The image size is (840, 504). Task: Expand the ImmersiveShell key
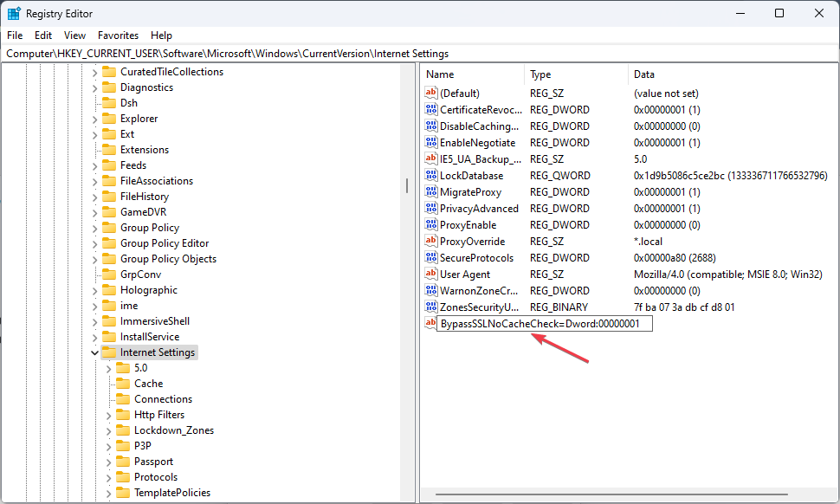click(94, 322)
